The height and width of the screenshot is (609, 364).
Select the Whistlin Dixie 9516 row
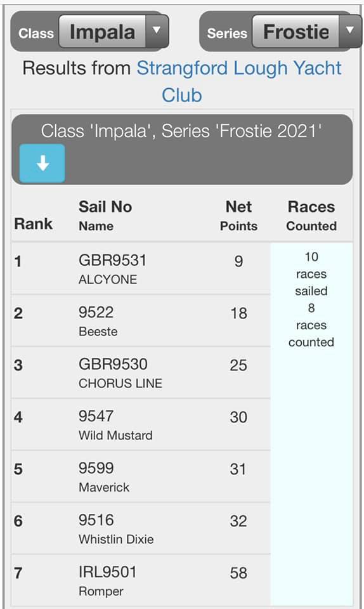(x=141, y=529)
